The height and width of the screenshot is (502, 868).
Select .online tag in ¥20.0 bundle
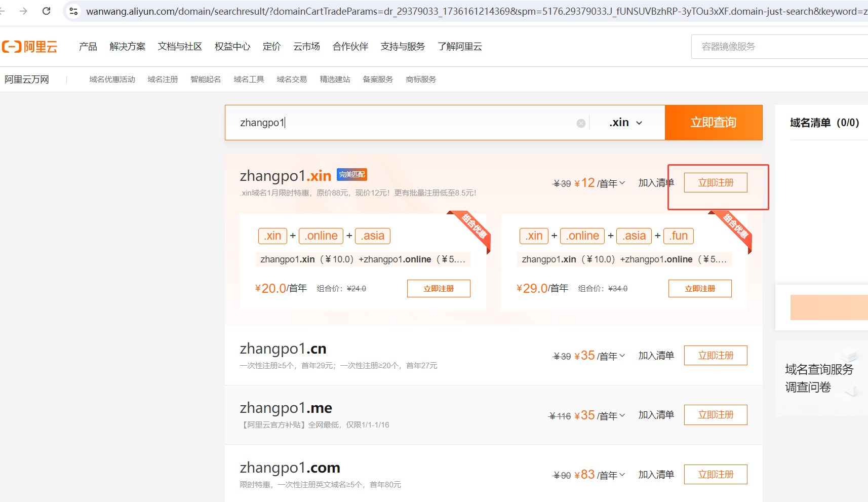pyautogui.click(x=321, y=236)
